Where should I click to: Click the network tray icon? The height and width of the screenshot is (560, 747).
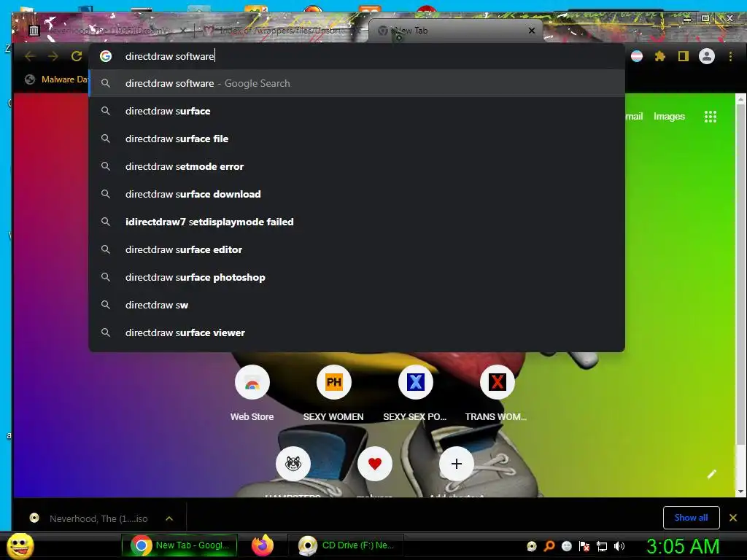[x=602, y=546]
